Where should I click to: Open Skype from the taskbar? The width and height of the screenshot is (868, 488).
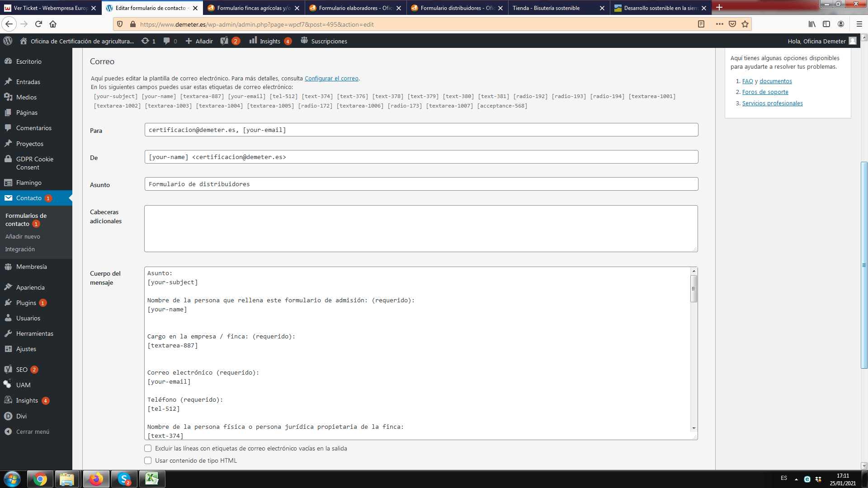[x=124, y=479]
